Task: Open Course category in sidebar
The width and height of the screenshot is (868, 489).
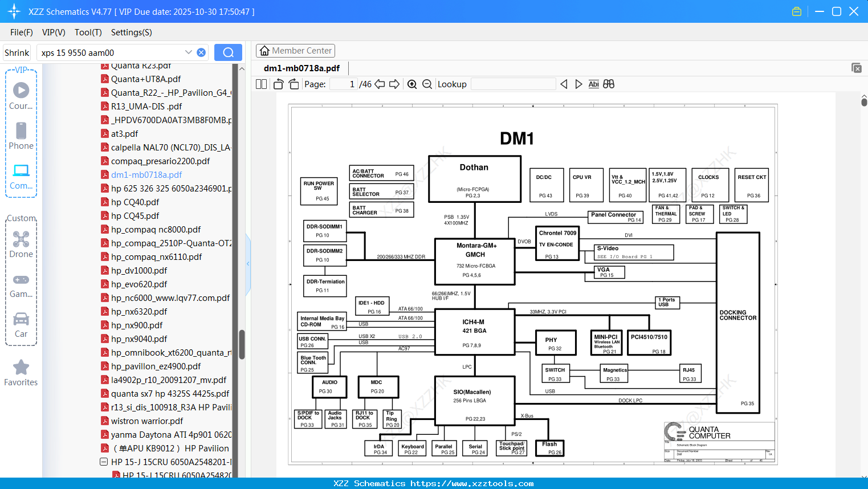Action: [x=21, y=96]
